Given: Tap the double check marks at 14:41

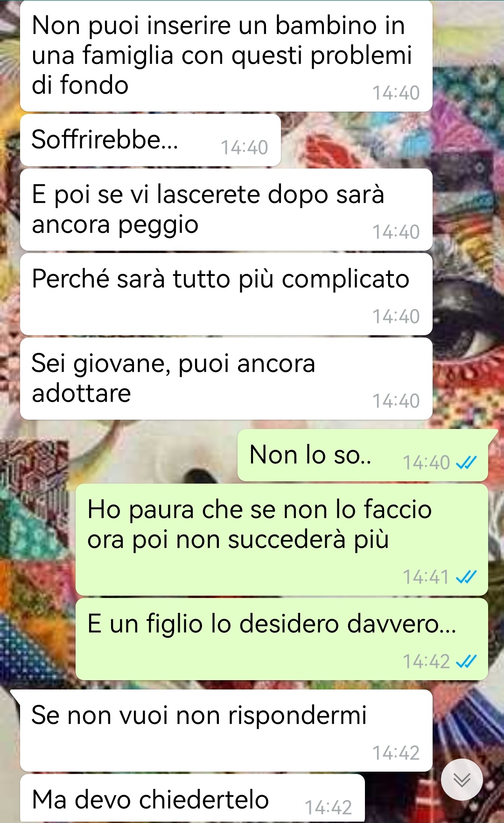Looking at the screenshot, I should (466, 577).
